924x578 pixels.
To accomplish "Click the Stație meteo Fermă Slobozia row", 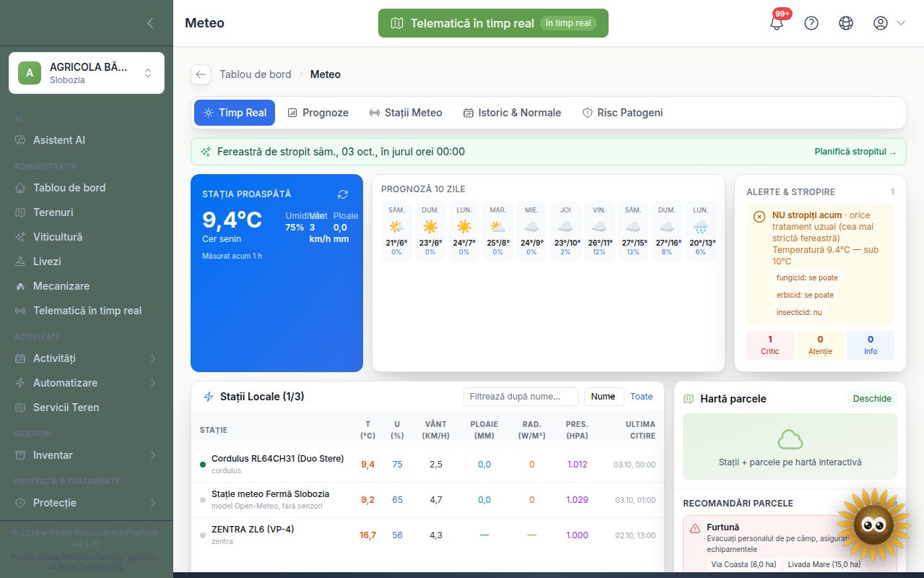I will pyautogui.click(x=427, y=500).
